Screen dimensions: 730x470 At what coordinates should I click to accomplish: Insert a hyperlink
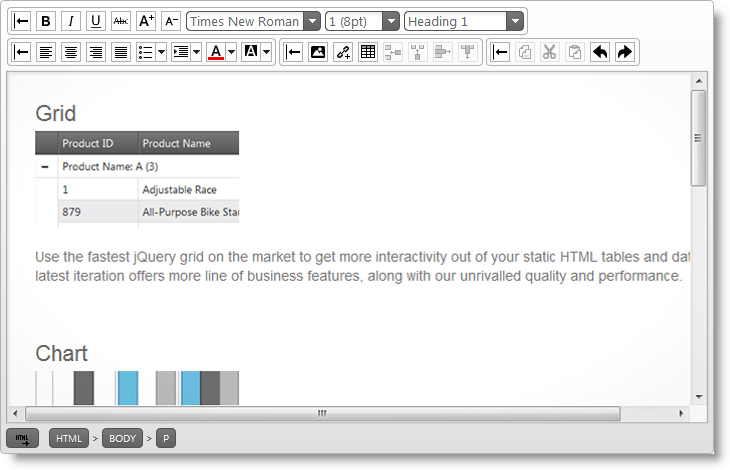[x=343, y=52]
